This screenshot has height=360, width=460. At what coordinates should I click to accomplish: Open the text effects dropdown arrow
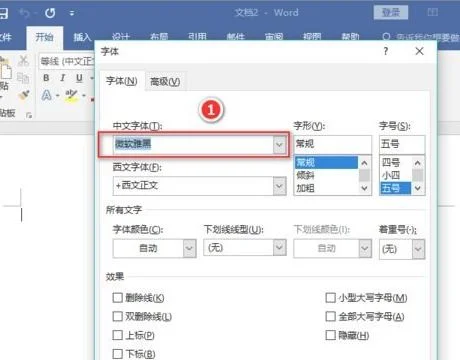tap(57, 96)
